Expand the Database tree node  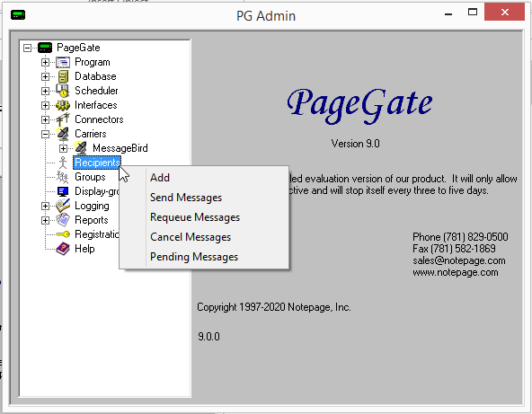click(x=45, y=76)
